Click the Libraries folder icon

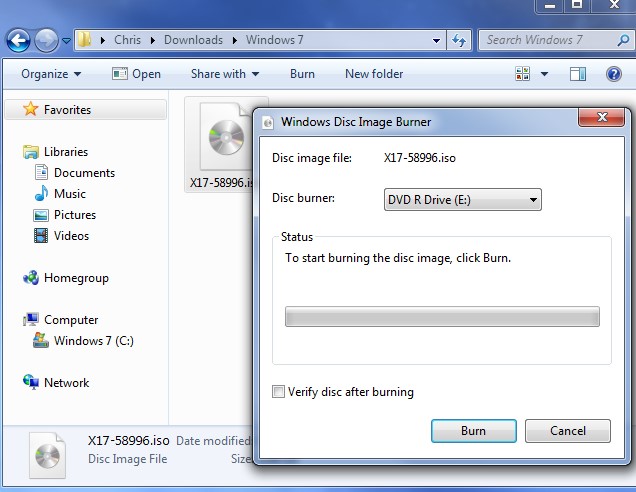tap(31, 152)
